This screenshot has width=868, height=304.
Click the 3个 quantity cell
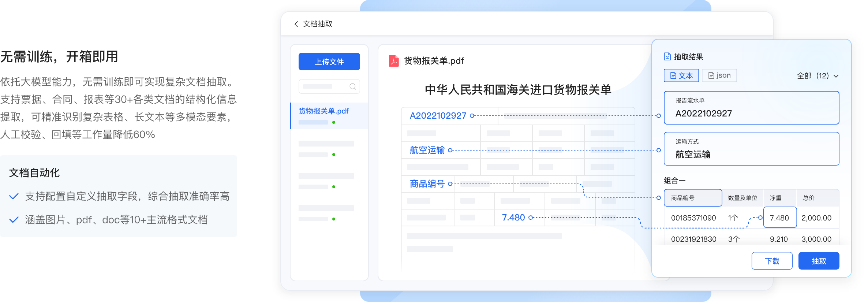(x=734, y=239)
